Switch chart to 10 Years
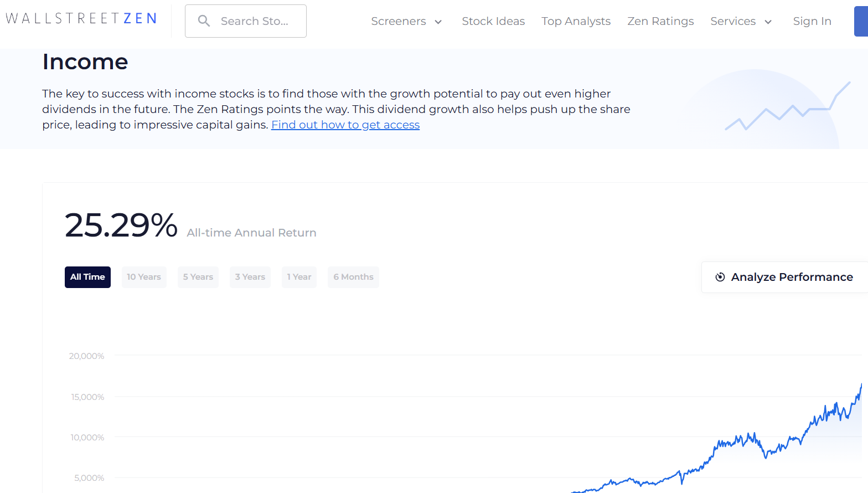Image resolution: width=868 pixels, height=493 pixels. coord(144,277)
